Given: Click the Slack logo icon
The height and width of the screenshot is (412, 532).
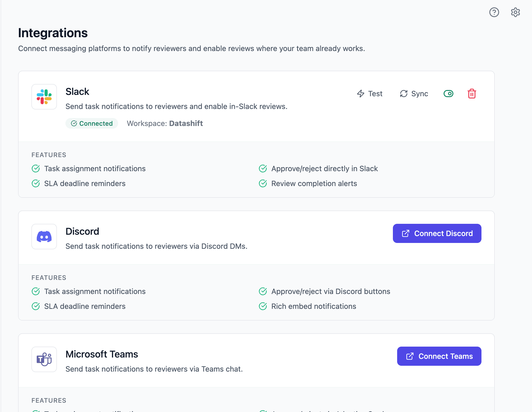Looking at the screenshot, I should click(x=44, y=97).
